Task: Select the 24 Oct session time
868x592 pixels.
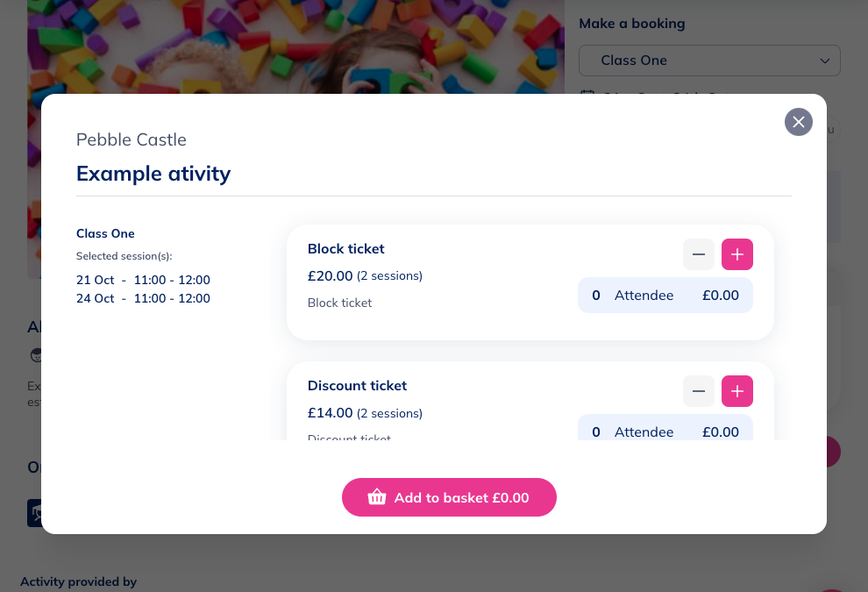Action: 143,298
